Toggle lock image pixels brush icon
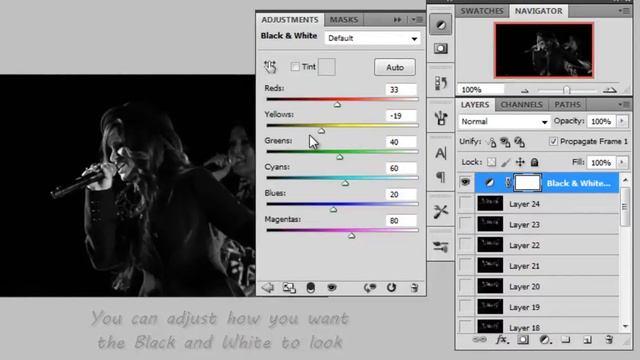 click(x=506, y=162)
